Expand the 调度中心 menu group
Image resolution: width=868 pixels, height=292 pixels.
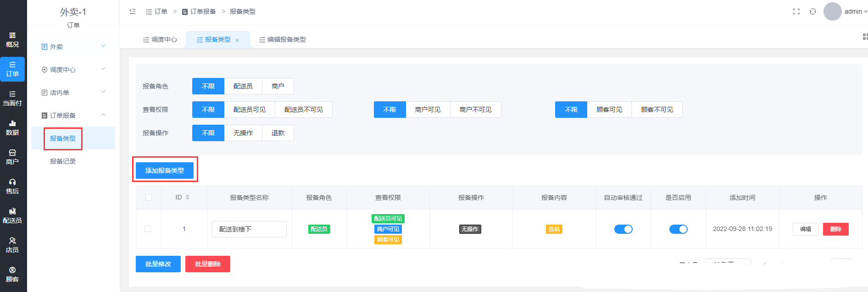73,69
